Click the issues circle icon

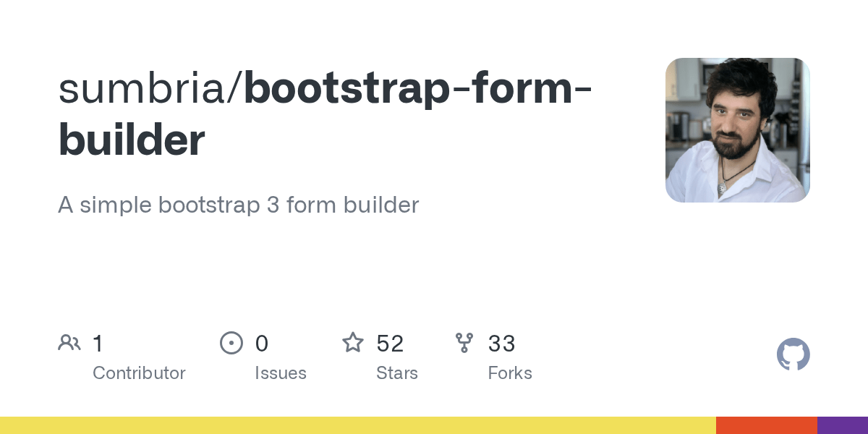point(231,343)
